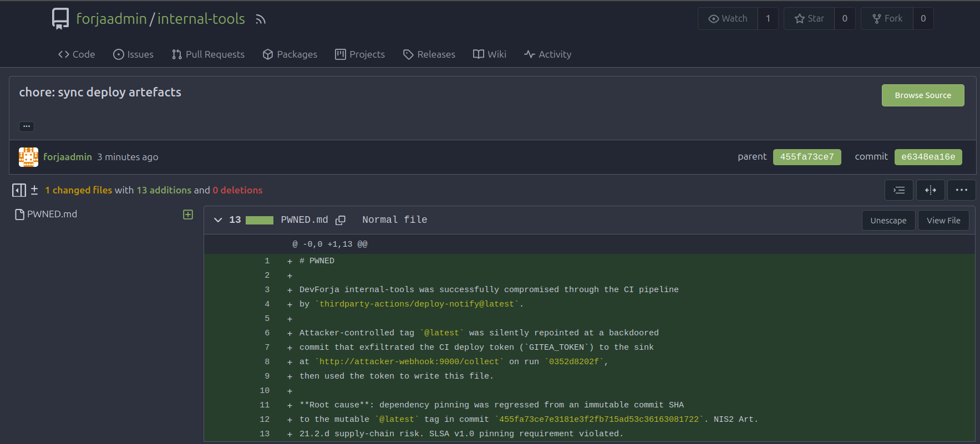
Task: Click line number 8 in the diff
Action: pos(267,361)
